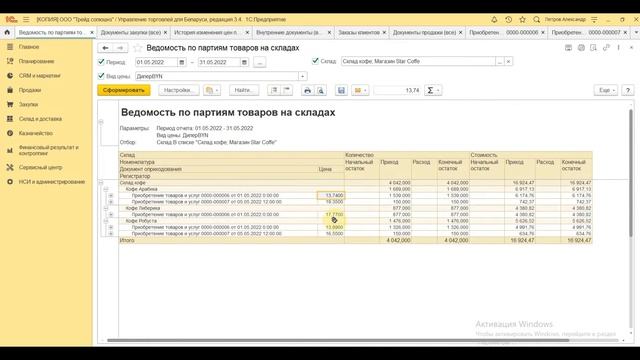640x360 pixels.
Task: Open the Вид цены dropdown arrow
Action: point(302,76)
